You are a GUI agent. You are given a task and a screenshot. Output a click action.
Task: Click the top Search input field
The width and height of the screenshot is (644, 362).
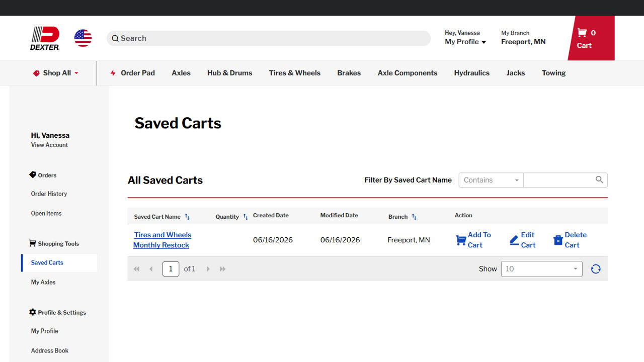[269, 38]
